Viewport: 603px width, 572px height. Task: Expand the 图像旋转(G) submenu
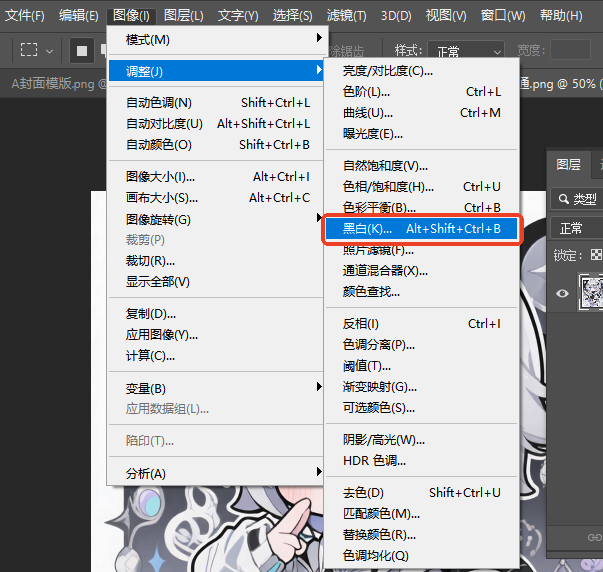[x=215, y=219]
